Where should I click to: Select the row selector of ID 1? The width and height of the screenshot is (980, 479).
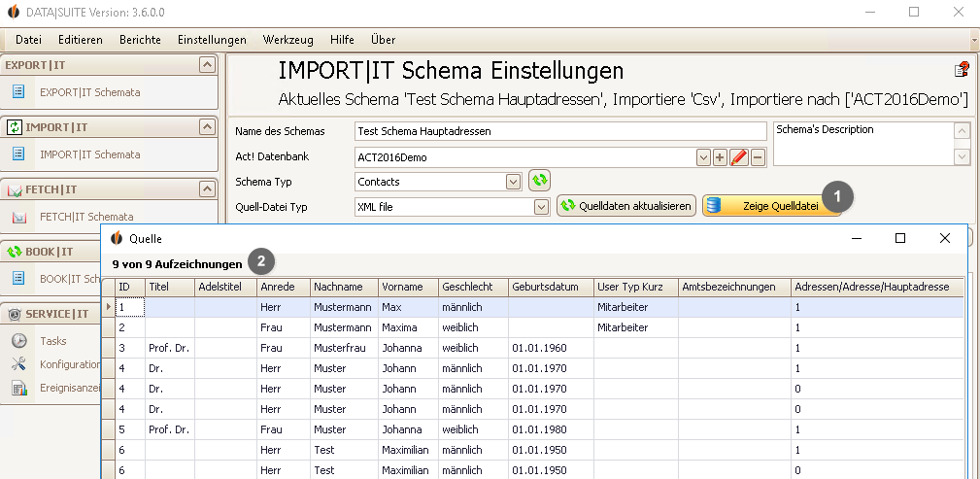pyautogui.click(x=109, y=307)
